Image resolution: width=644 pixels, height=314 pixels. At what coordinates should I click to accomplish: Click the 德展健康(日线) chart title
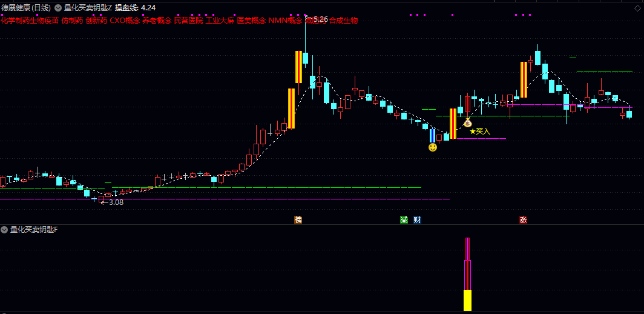[x=26, y=8]
